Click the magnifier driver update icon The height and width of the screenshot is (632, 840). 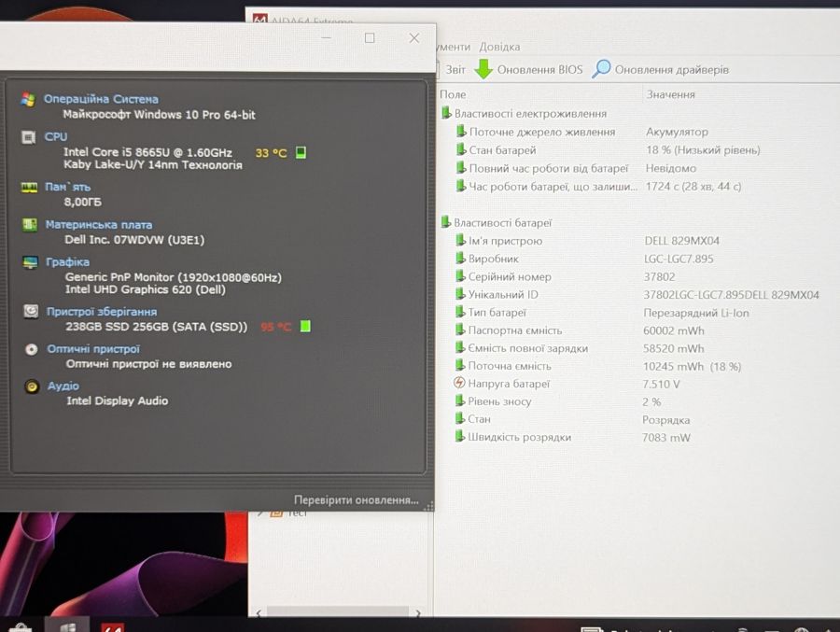pos(601,68)
